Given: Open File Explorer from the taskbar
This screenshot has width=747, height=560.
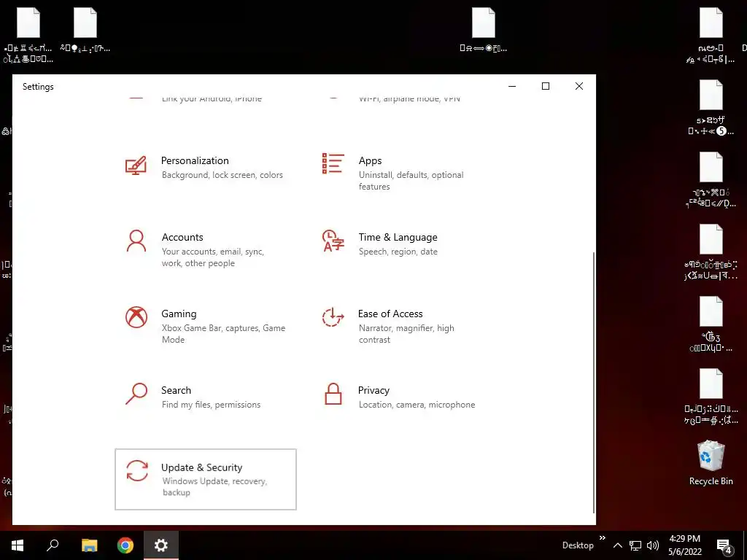Looking at the screenshot, I should (89, 545).
